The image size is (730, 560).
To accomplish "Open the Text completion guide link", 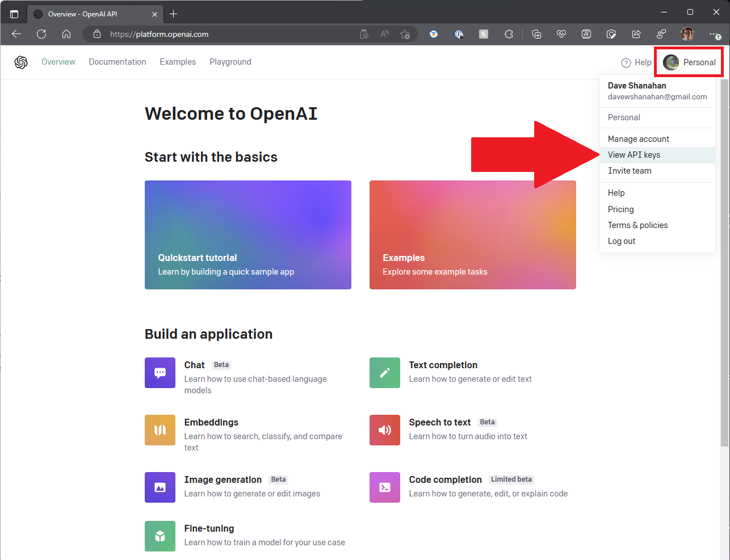I will coord(443,365).
